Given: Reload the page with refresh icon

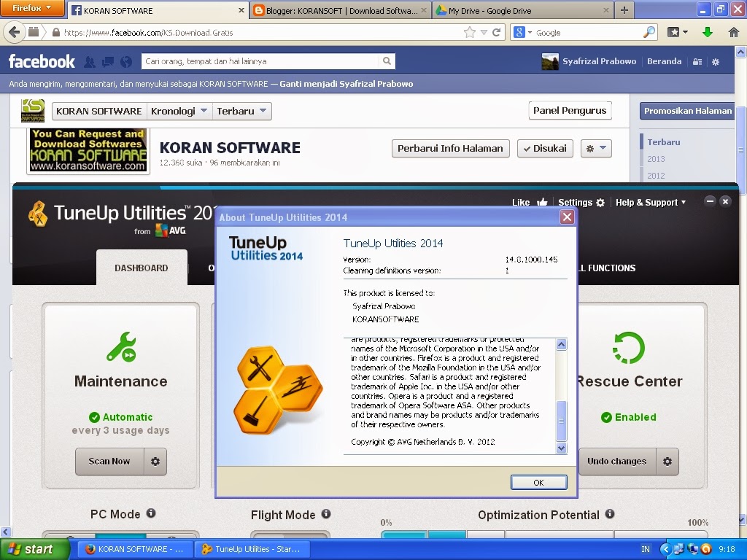Looking at the screenshot, I should (496, 32).
